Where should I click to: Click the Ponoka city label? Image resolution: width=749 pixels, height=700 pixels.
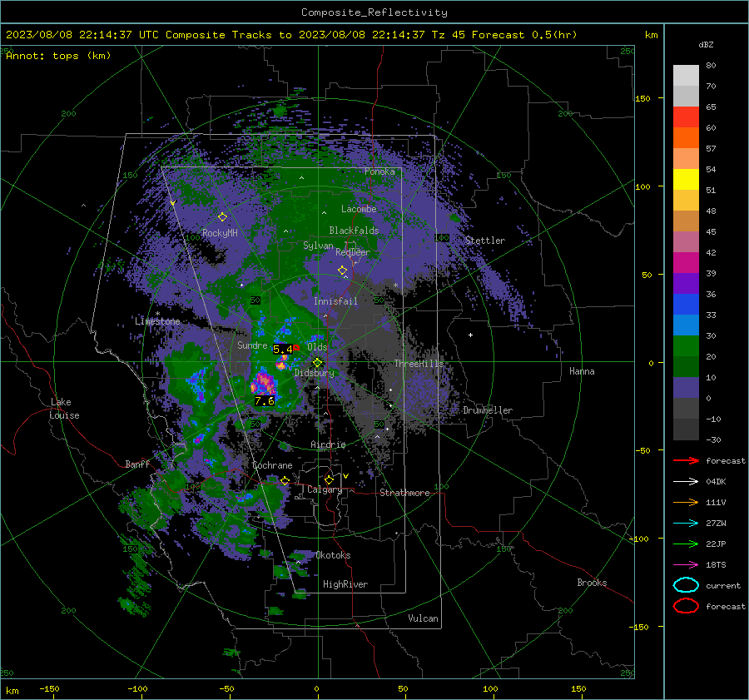(379, 171)
